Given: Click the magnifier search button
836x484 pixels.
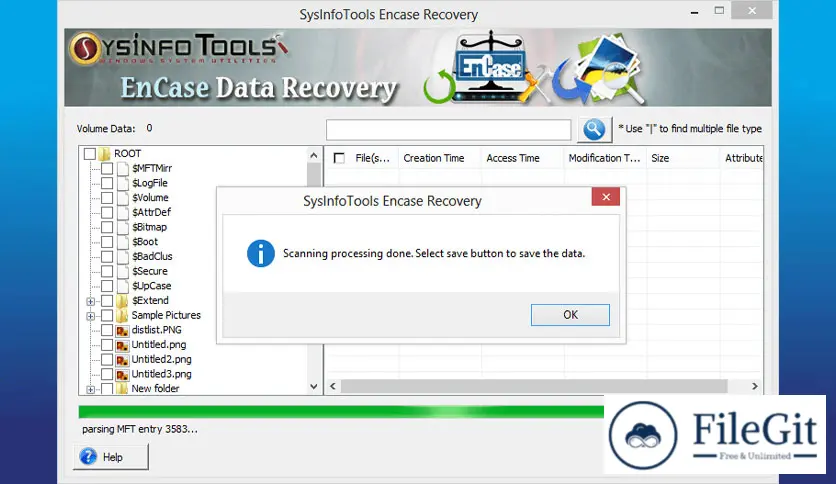Looking at the screenshot, I should click(x=594, y=130).
